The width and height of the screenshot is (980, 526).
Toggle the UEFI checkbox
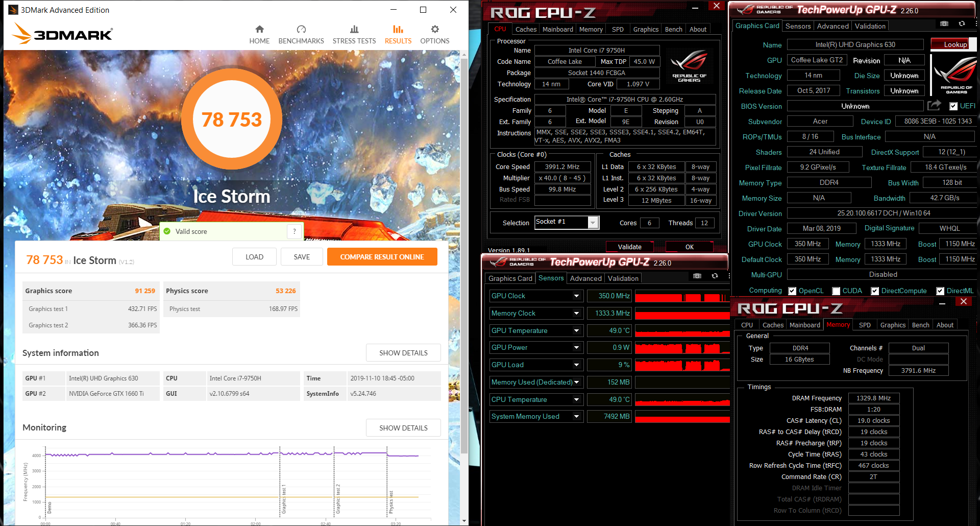click(953, 106)
